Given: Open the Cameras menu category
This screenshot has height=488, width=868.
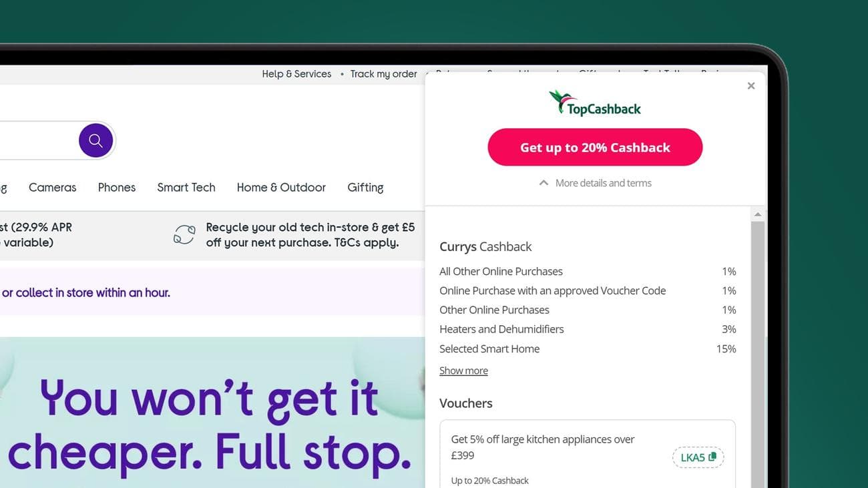Looking at the screenshot, I should click(x=53, y=188).
